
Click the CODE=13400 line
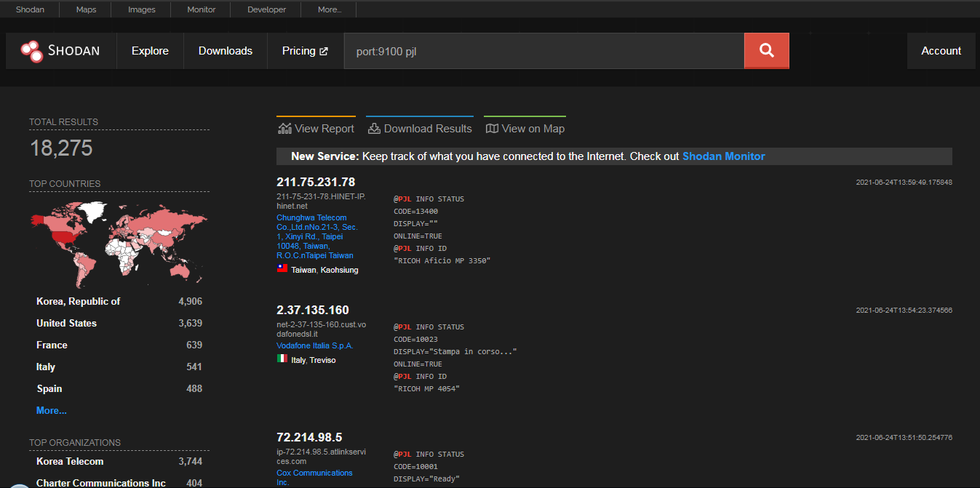(416, 211)
